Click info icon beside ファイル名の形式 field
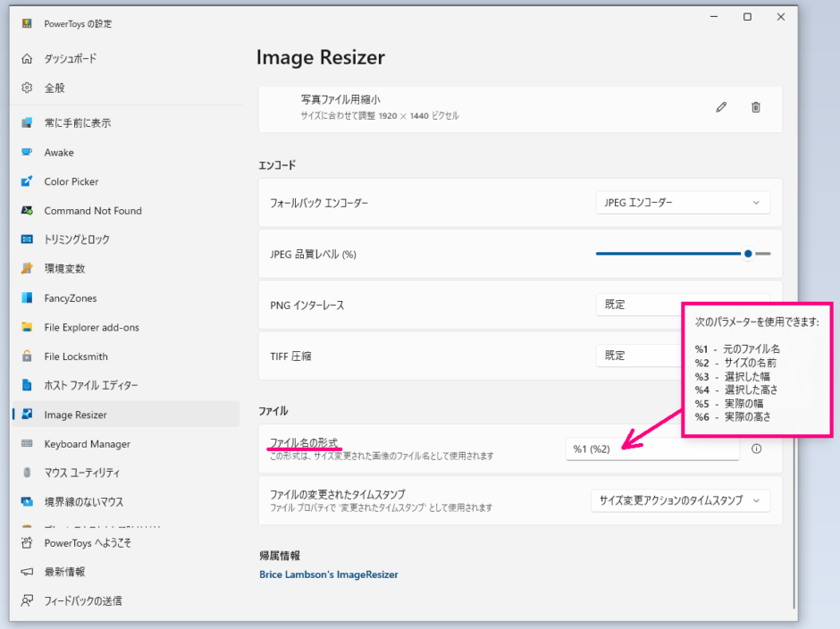The height and width of the screenshot is (629, 840). tap(756, 449)
